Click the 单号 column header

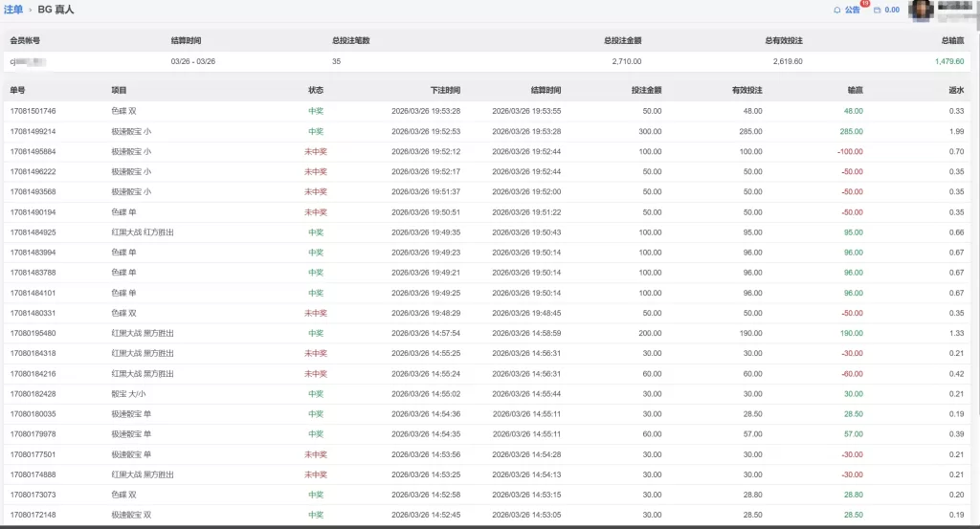pos(18,90)
